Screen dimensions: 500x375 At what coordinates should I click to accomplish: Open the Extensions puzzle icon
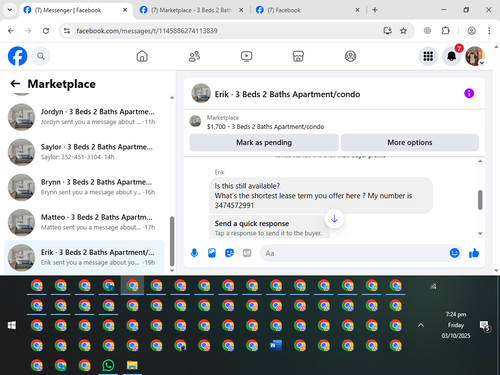445,31
